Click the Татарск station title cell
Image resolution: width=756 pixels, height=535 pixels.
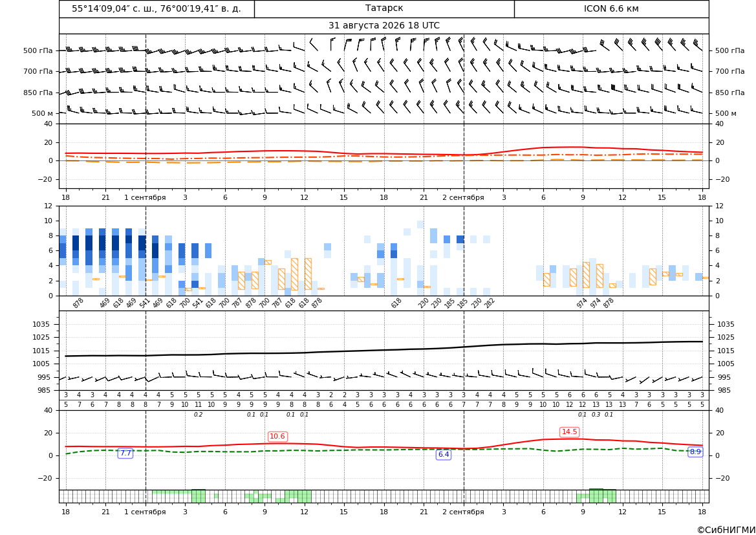[384, 8]
